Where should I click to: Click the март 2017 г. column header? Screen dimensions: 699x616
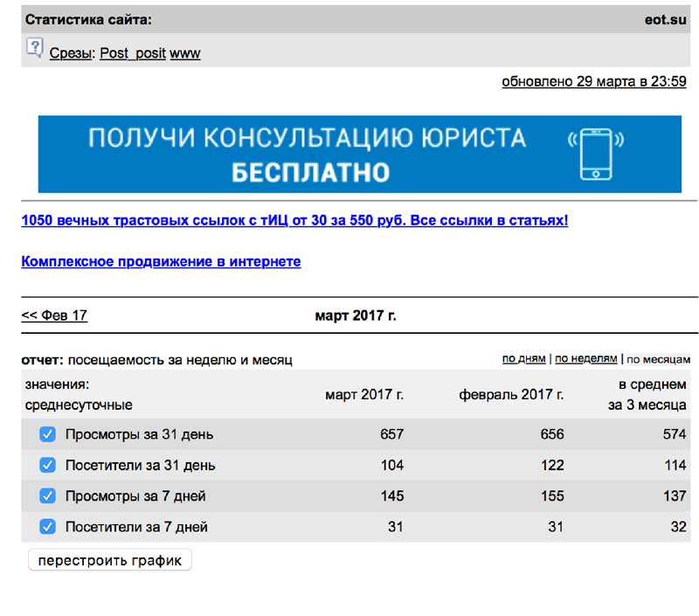364,395
